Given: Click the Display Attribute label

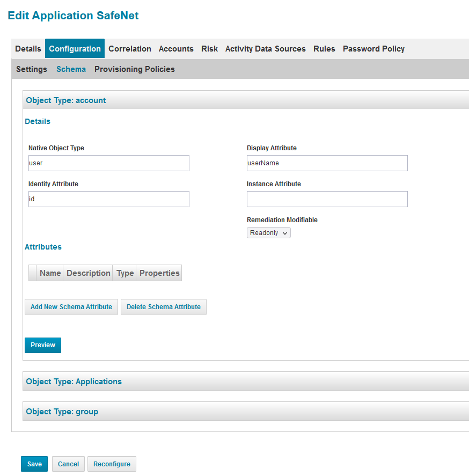Looking at the screenshot, I should point(272,148).
